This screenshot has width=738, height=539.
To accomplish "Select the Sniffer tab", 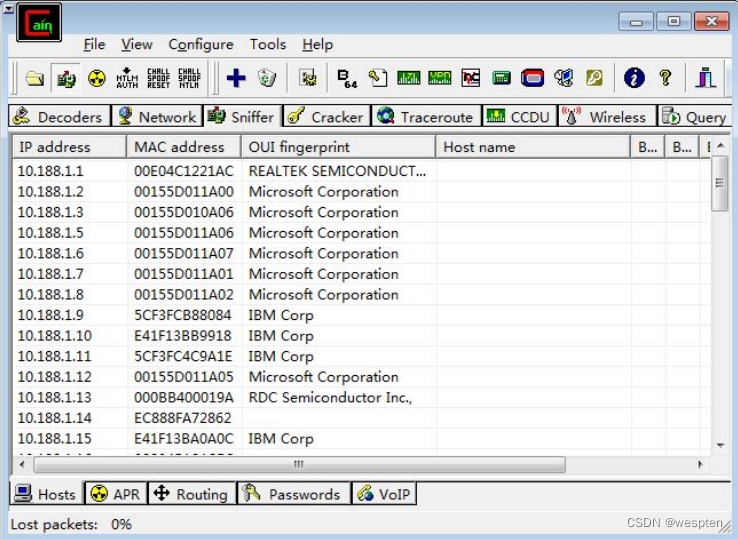I will 242,116.
